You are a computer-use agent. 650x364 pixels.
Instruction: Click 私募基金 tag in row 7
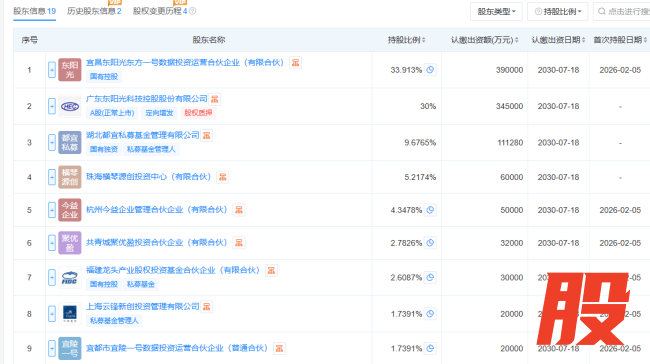point(141,284)
